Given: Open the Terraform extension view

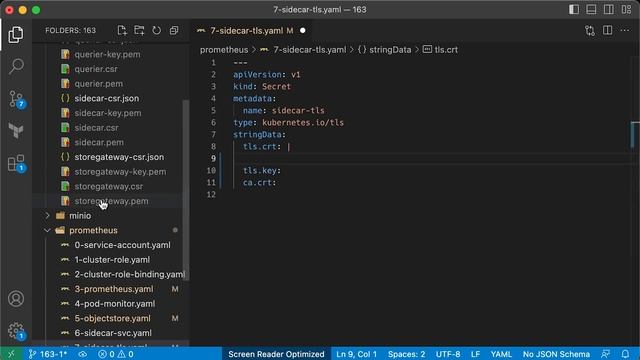Looking at the screenshot, I should pos(16,131).
